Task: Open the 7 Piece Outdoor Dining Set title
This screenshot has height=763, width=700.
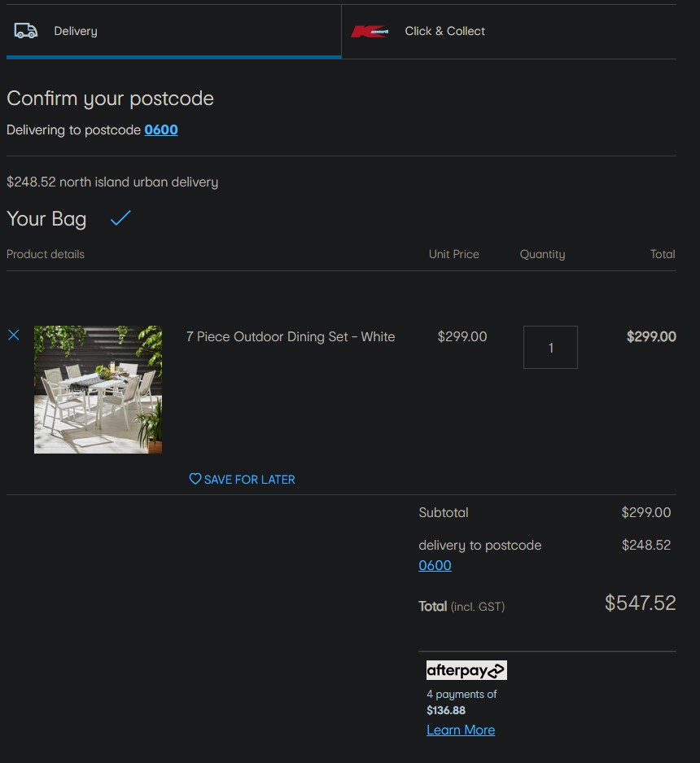Action: click(291, 336)
